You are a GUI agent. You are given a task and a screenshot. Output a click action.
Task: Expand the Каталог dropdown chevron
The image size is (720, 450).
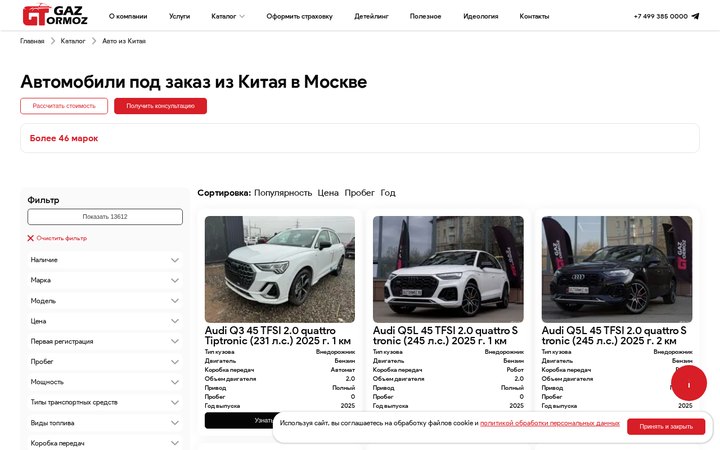tap(242, 17)
